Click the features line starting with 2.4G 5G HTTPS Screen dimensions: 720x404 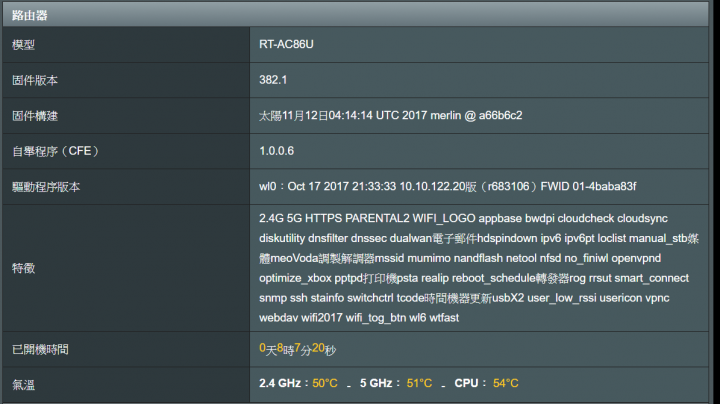[x=463, y=218]
